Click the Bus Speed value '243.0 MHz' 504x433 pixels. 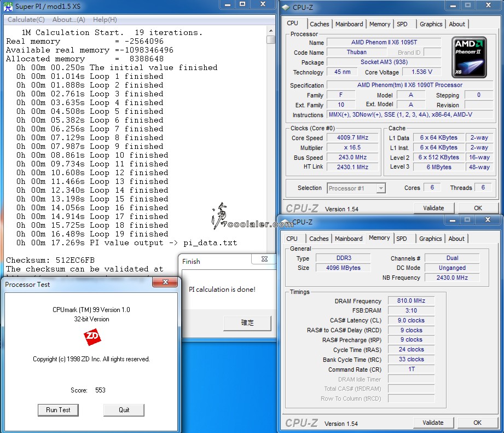click(x=352, y=157)
